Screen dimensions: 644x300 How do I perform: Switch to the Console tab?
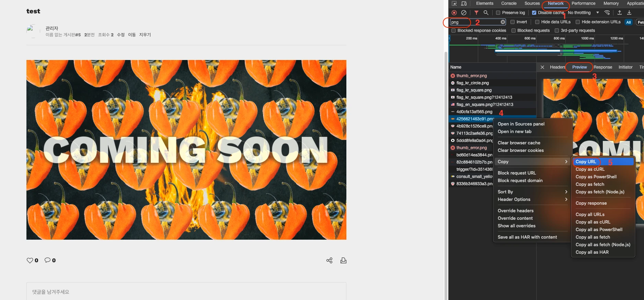click(509, 3)
